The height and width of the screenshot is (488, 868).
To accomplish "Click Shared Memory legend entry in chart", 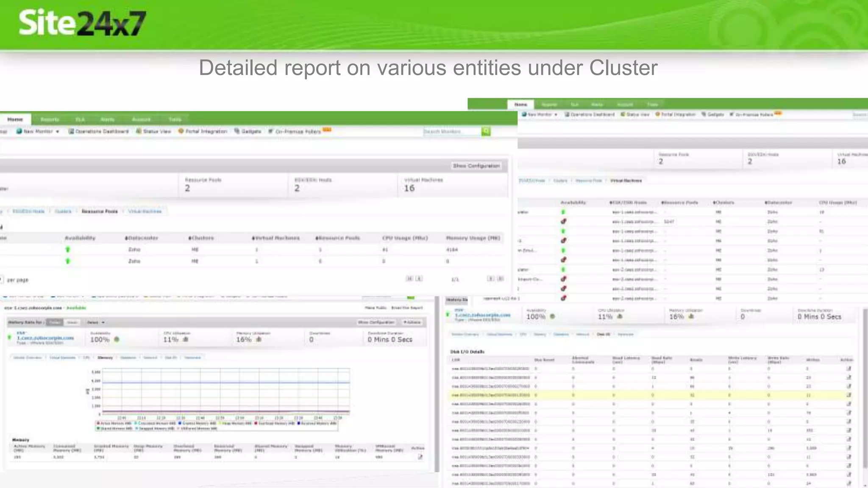I will [114, 429].
